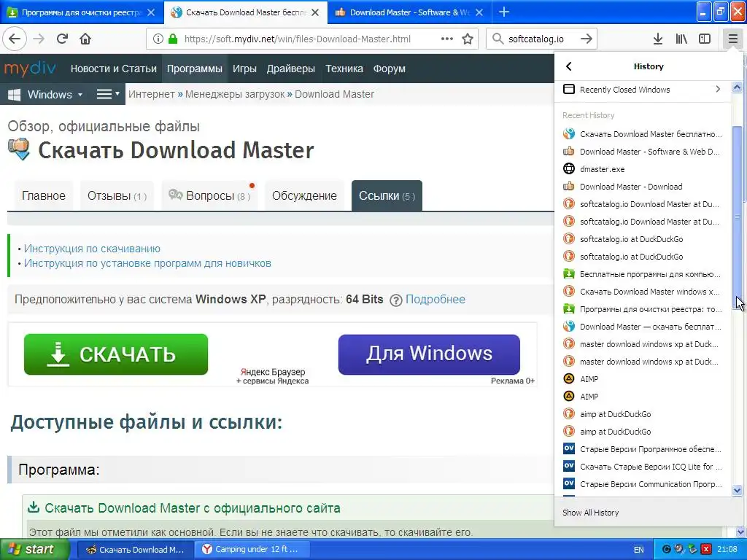Open the Вопросы tab
747x560 pixels.
(x=209, y=195)
